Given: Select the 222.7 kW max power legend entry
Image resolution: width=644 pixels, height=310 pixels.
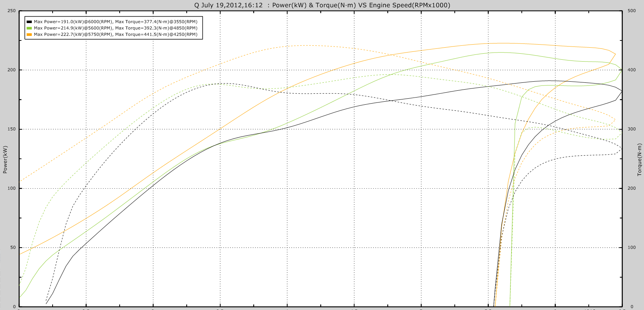Looking at the screenshot, I should [115, 35].
